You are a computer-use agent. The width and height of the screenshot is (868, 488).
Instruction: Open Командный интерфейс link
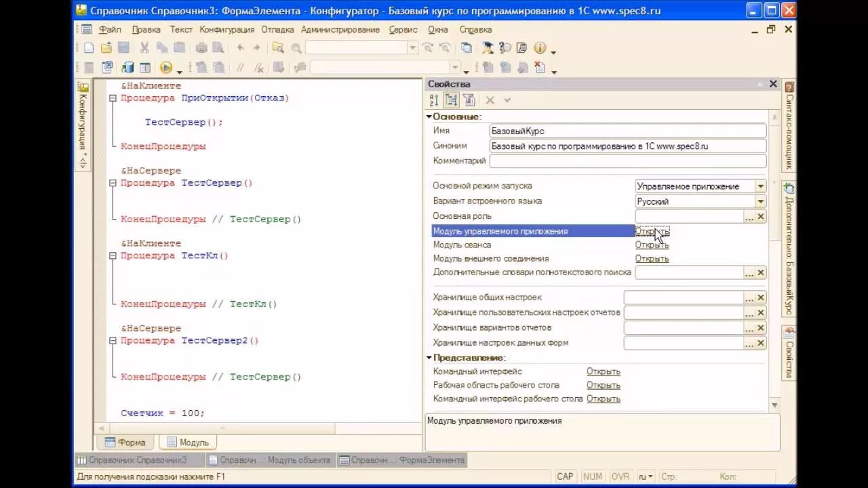tap(604, 371)
